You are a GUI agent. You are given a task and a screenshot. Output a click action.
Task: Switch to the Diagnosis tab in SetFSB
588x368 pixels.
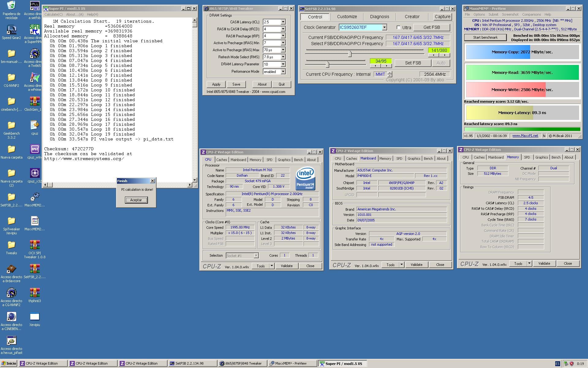tap(379, 17)
